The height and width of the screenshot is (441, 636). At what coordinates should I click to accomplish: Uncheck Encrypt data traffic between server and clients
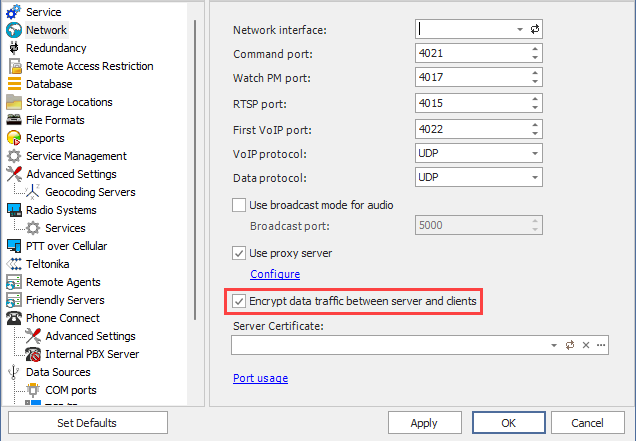click(239, 301)
